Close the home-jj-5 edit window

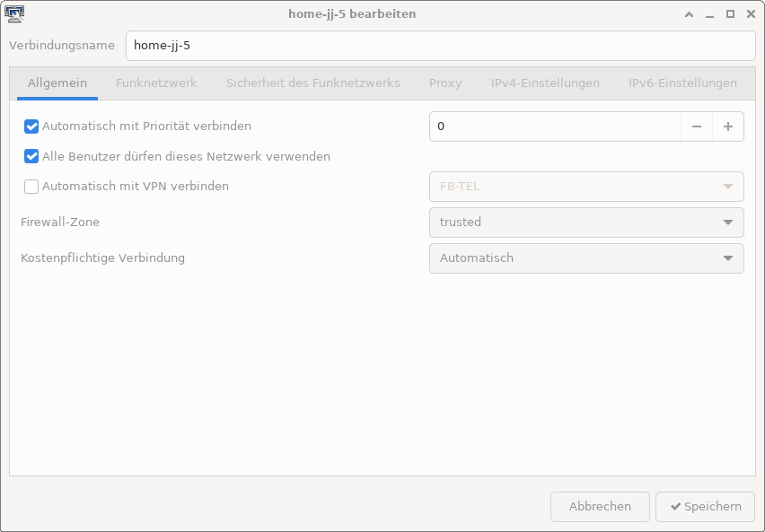pos(751,14)
